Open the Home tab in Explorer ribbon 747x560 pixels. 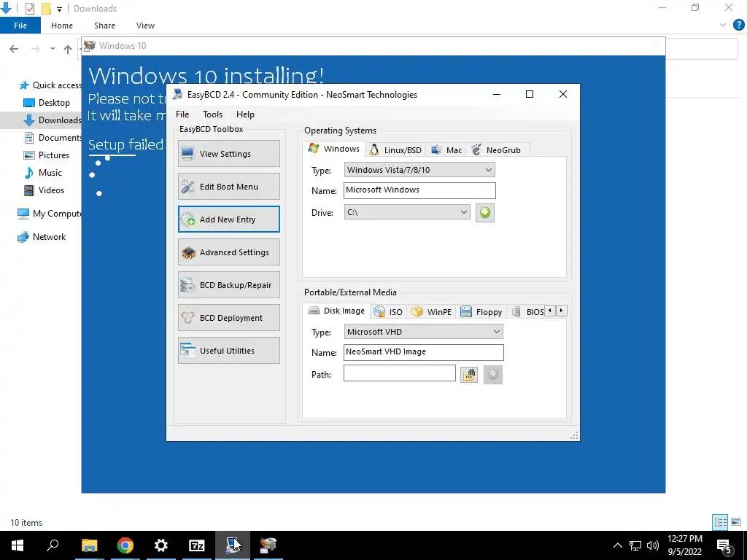62,26
